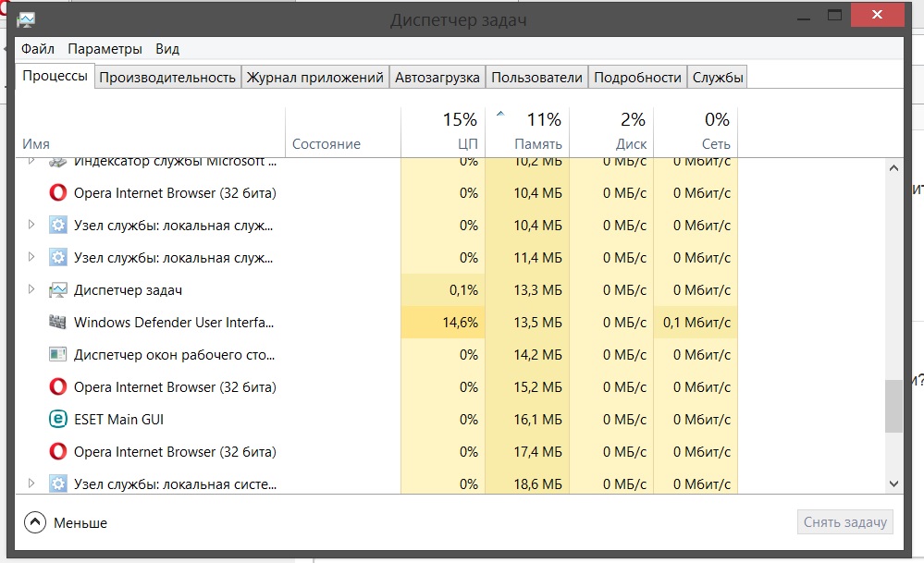Expand the Диспетчер задач process group
Screen dimensions: 924x563
coord(31,290)
